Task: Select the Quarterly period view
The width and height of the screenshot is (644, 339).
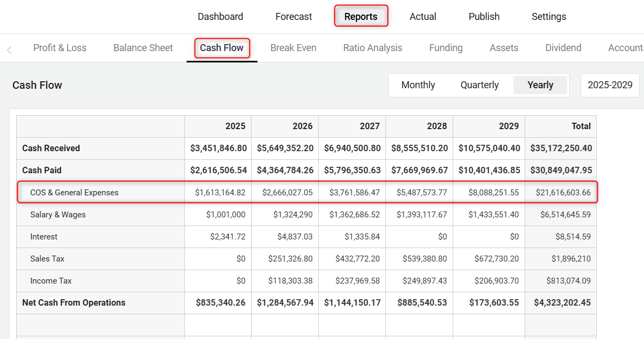Action: tap(480, 85)
